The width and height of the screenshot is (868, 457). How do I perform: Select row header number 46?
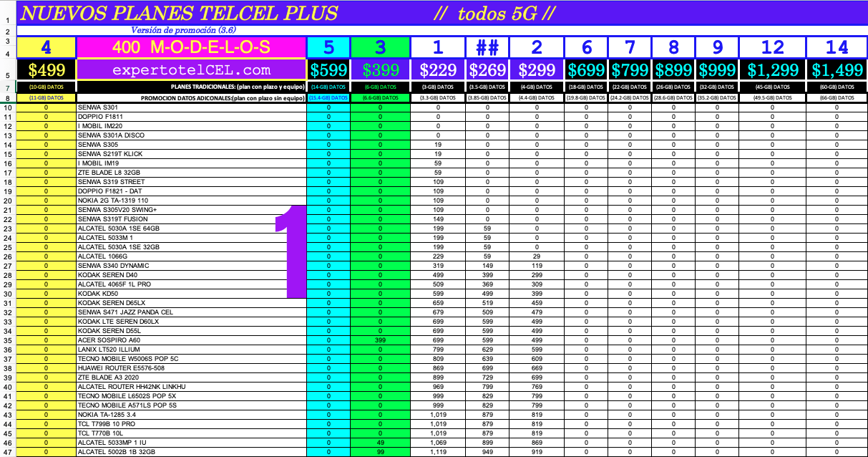[x=8, y=443]
